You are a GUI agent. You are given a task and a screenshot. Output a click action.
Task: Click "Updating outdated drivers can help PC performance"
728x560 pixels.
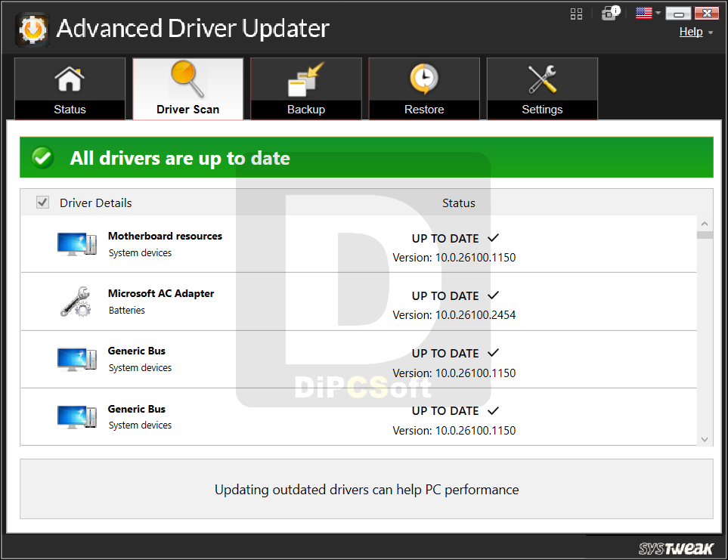pos(367,490)
